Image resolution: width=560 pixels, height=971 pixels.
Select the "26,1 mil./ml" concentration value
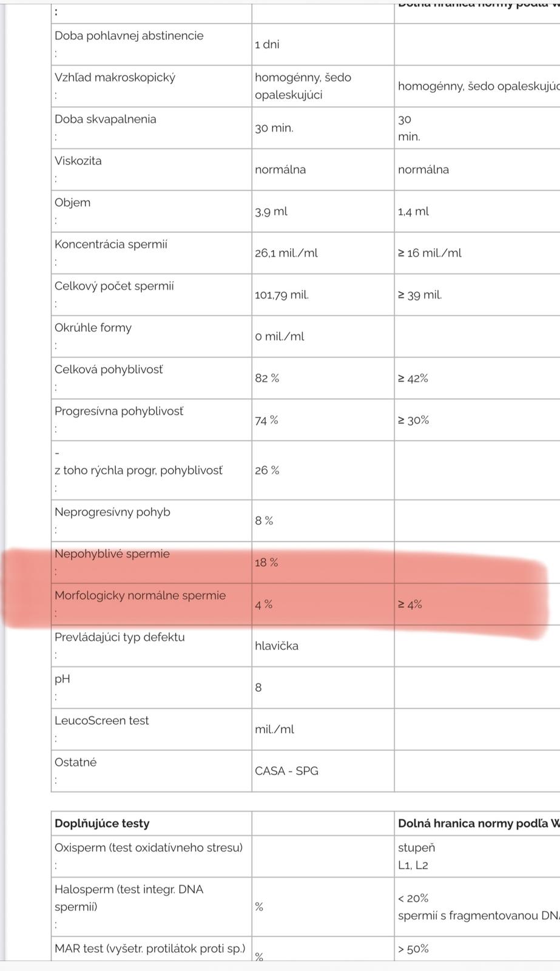pyautogui.click(x=286, y=253)
